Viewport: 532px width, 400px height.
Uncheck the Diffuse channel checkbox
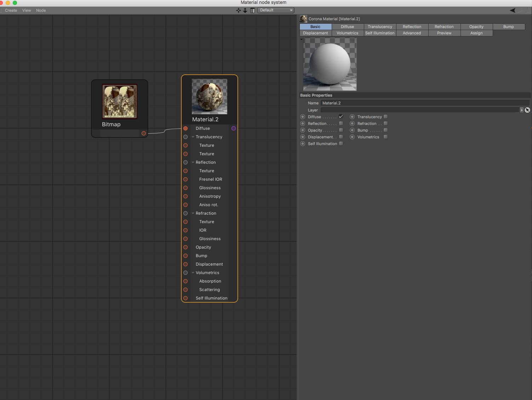click(x=341, y=117)
